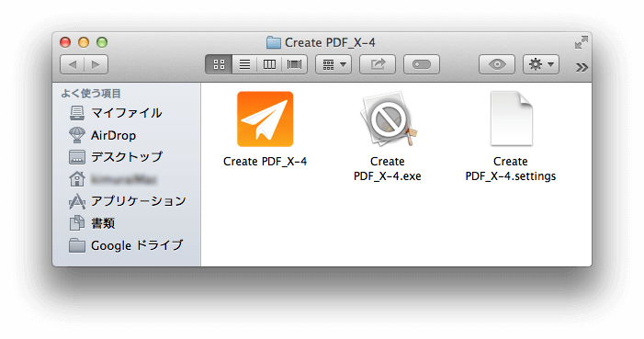Open the item arrangement dropdown
The width and height of the screenshot is (644, 339).
tap(333, 64)
